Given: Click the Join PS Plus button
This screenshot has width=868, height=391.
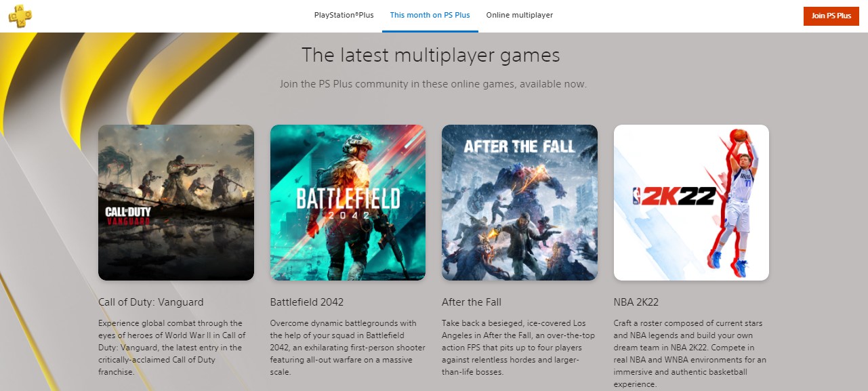Looking at the screenshot, I should 831,16.
